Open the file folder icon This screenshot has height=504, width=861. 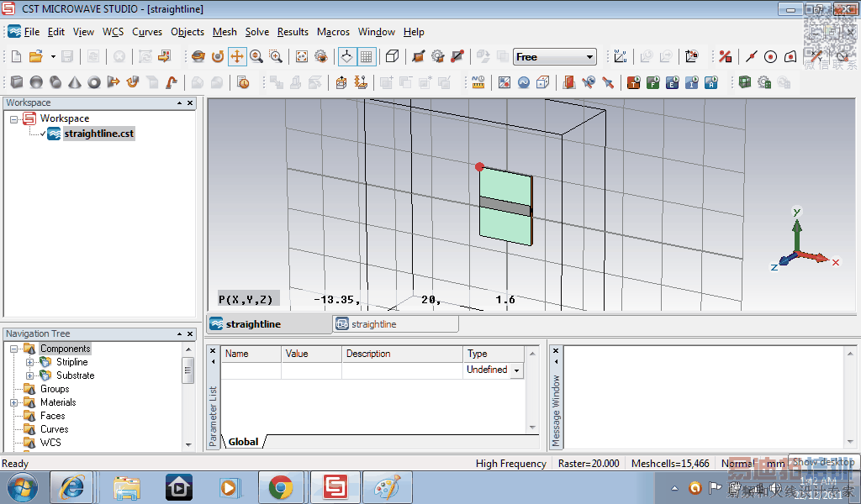pyautogui.click(x=36, y=57)
